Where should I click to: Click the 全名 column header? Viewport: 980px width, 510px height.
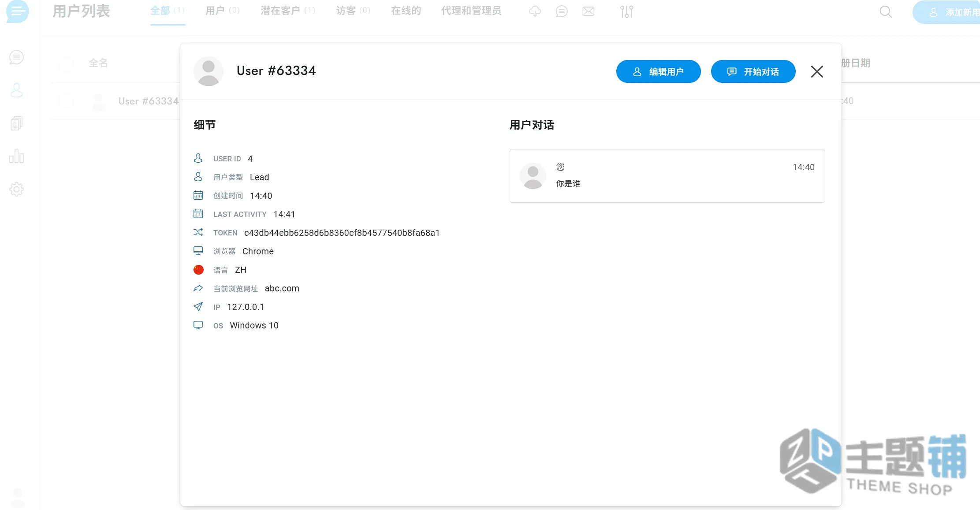pyautogui.click(x=98, y=63)
